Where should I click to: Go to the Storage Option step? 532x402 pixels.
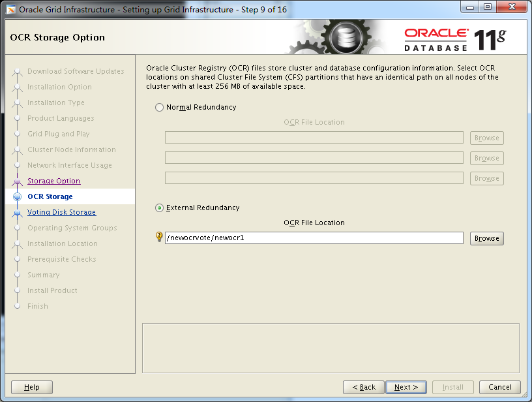(x=53, y=181)
